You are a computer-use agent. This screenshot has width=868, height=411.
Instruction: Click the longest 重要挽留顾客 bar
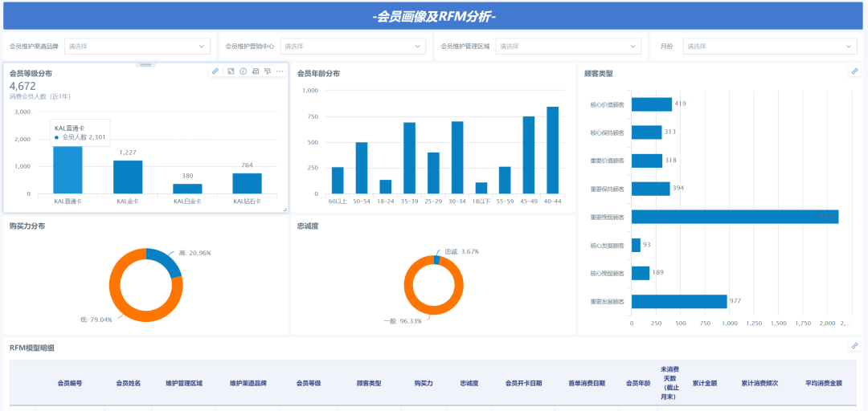tap(735, 217)
